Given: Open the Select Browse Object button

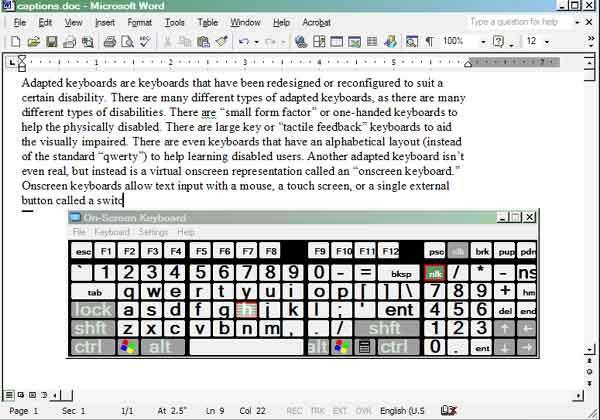Looking at the screenshot, I should click(589, 372).
